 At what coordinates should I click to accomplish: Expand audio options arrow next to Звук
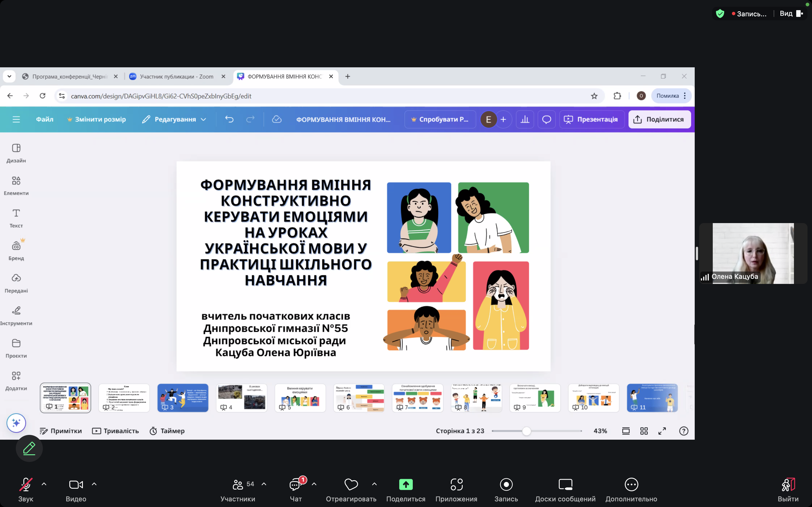(x=44, y=484)
